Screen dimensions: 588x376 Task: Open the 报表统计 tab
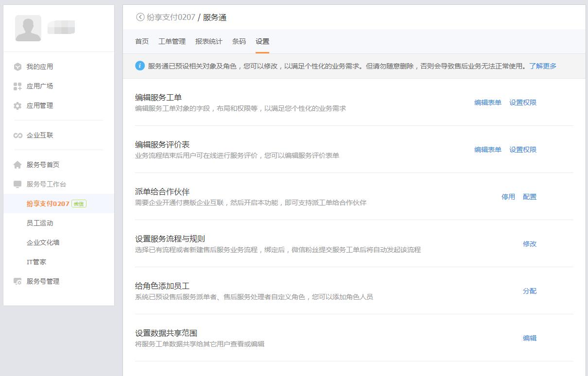click(209, 42)
